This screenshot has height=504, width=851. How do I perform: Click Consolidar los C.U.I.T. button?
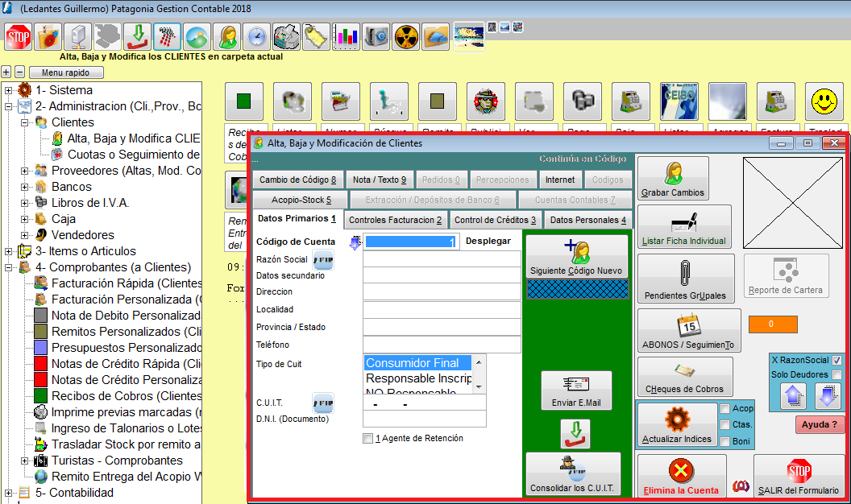pos(573,474)
